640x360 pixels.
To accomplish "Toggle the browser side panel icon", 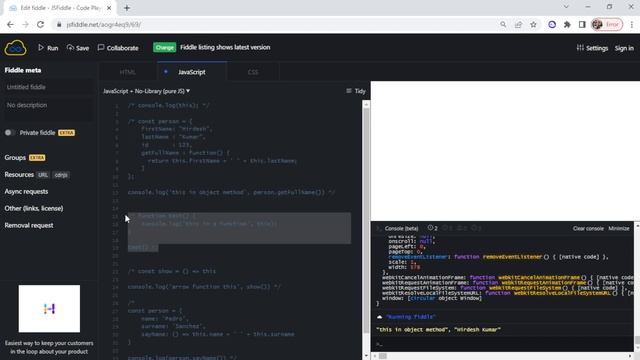I will click(582, 24).
